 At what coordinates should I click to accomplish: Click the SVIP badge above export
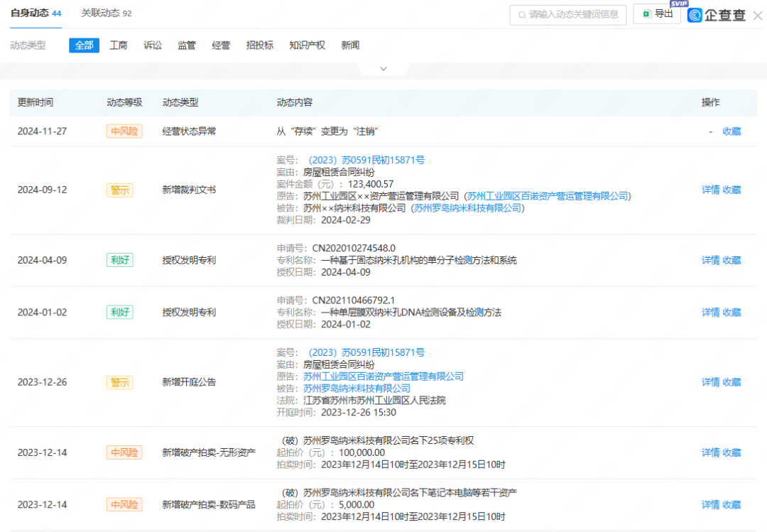679,4
